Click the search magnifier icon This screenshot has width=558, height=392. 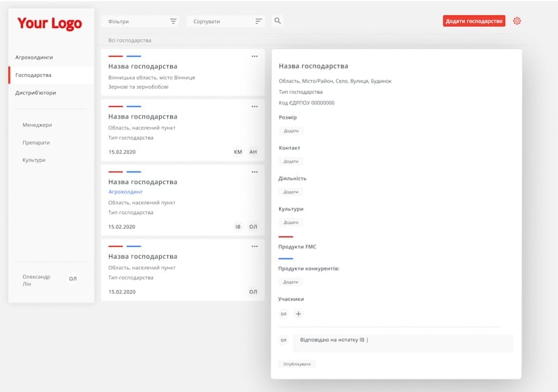tap(278, 21)
